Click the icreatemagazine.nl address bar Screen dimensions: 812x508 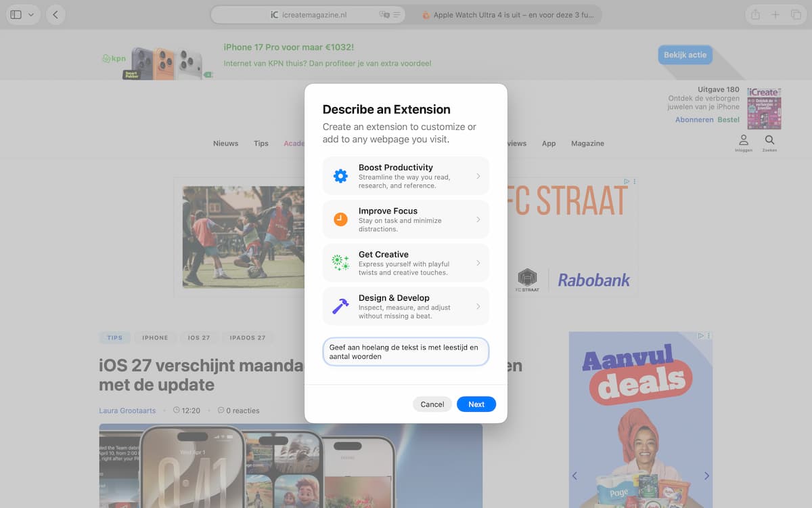pos(308,15)
